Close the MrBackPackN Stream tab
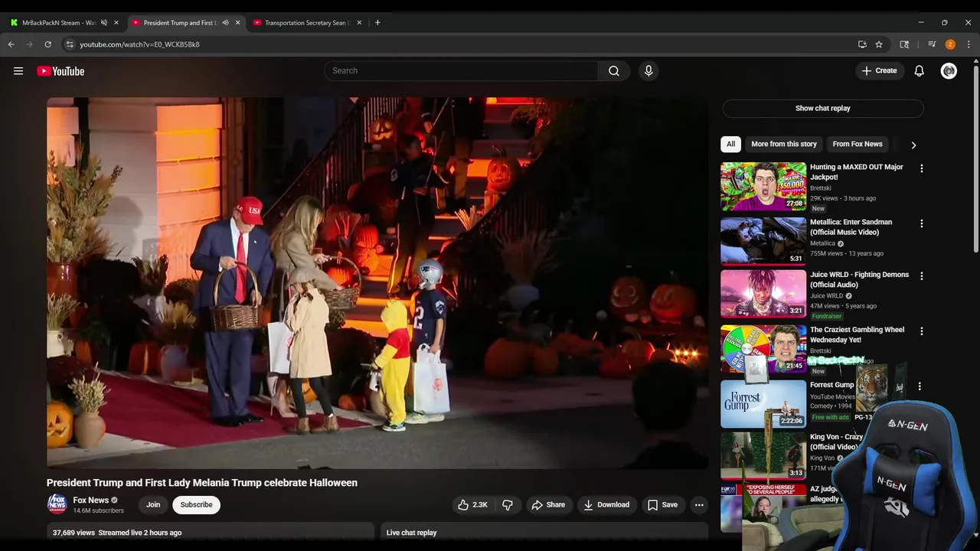This screenshot has width=980, height=551. (x=116, y=22)
